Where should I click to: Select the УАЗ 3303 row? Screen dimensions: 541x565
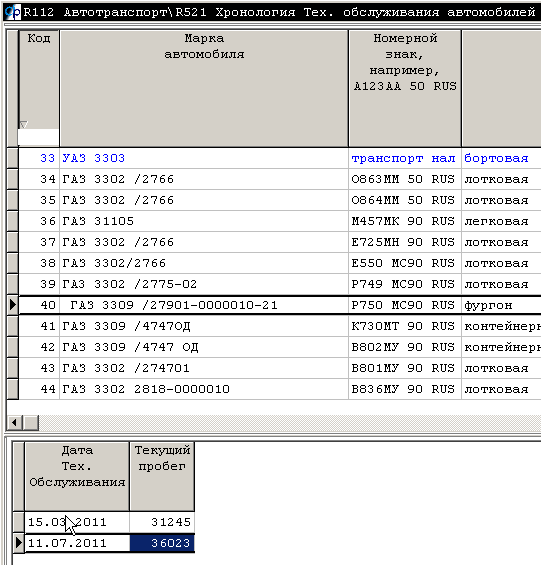pos(274,158)
